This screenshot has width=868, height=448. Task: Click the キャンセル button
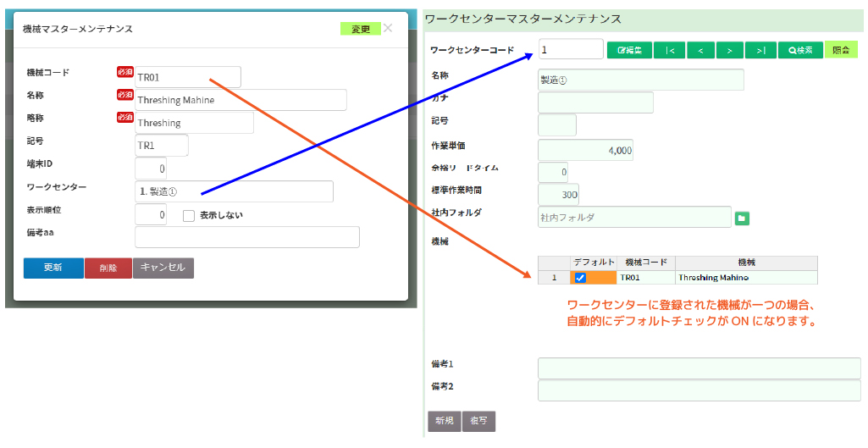point(163,268)
